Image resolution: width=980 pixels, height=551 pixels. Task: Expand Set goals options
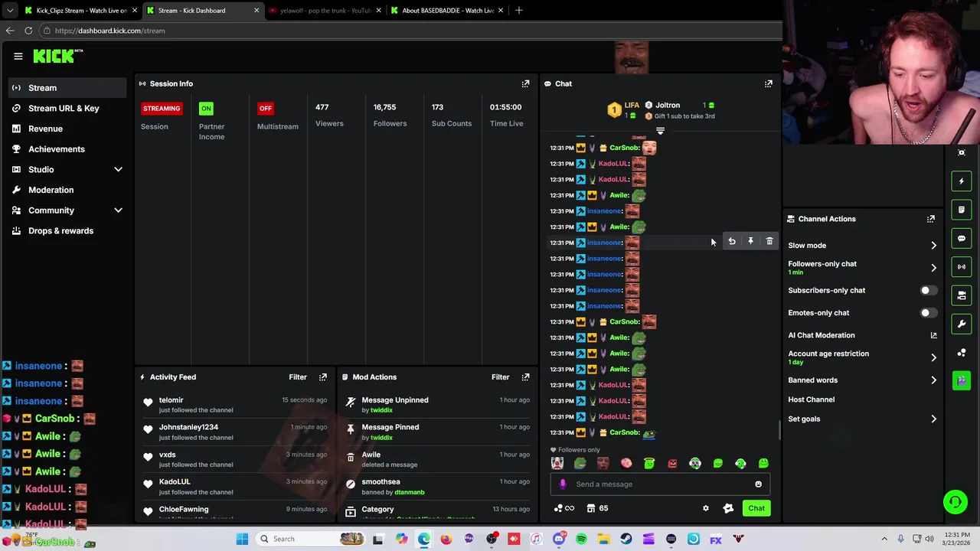coord(933,419)
